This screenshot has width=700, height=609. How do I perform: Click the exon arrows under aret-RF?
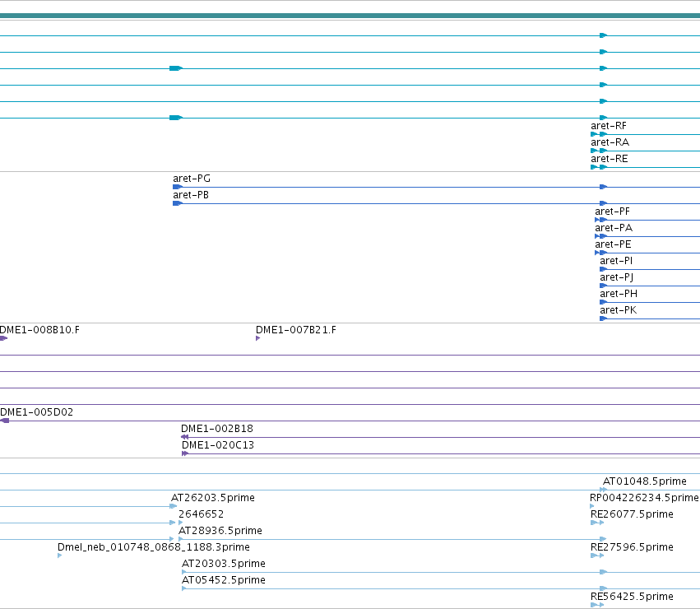point(599,134)
